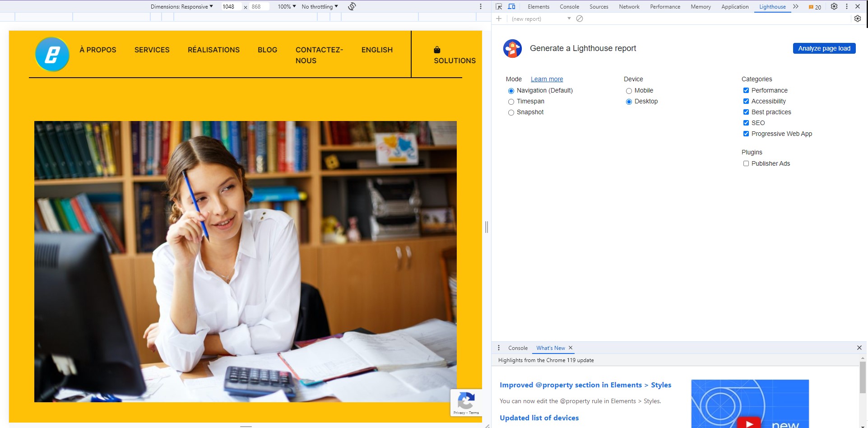Open the Dimensions: Responsive dropdown
Image resolution: width=868 pixels, height=428 pixels.
tap(181, 6)
